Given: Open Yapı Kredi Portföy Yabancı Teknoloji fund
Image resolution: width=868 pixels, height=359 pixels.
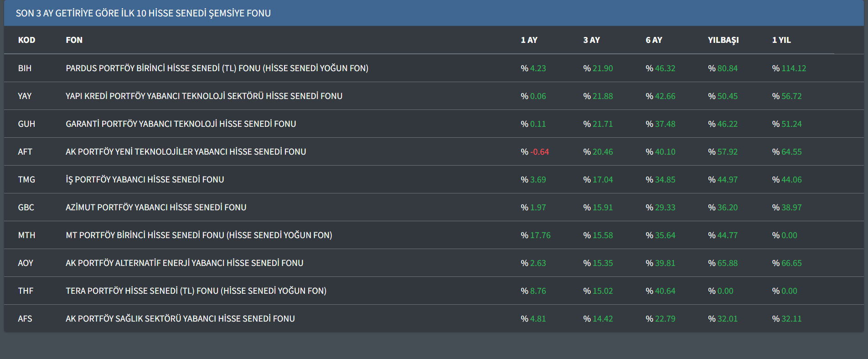Looking at the screenshot, I should click(204, 96).
